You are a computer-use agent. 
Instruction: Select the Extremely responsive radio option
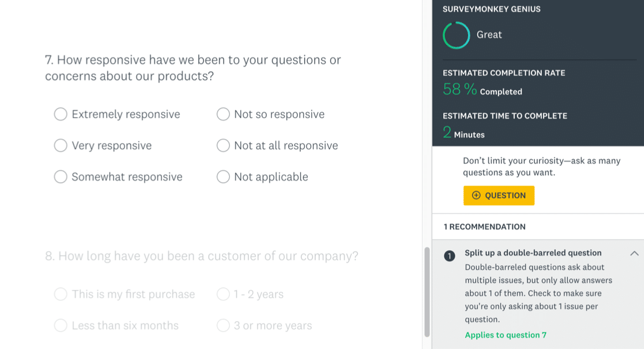click(x=61, y=114)
